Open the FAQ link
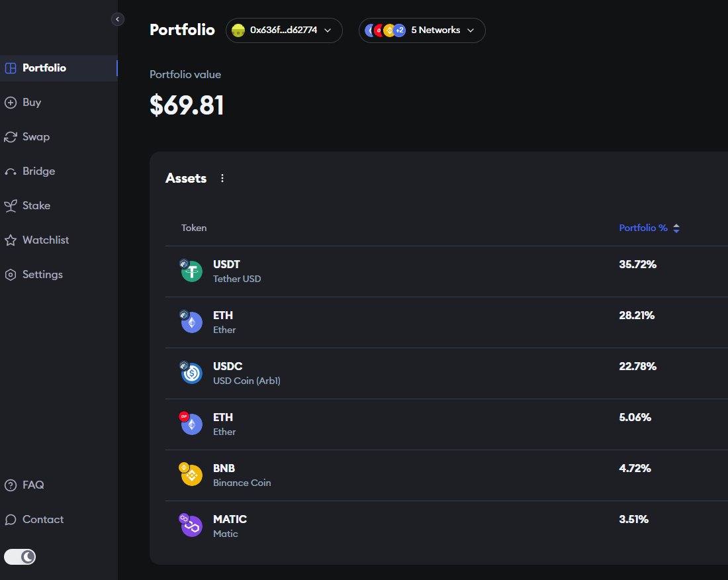 [x=33, y=485]
